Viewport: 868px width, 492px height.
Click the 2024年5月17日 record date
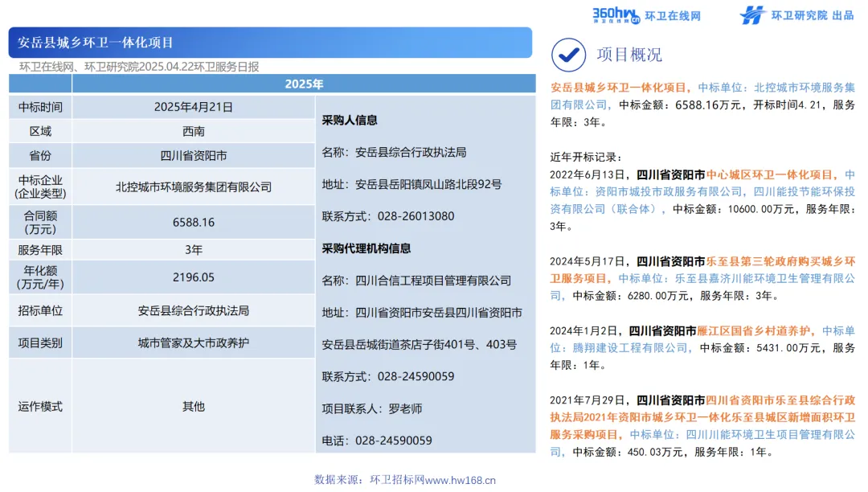pyautogui.click(x=587, y=262)
